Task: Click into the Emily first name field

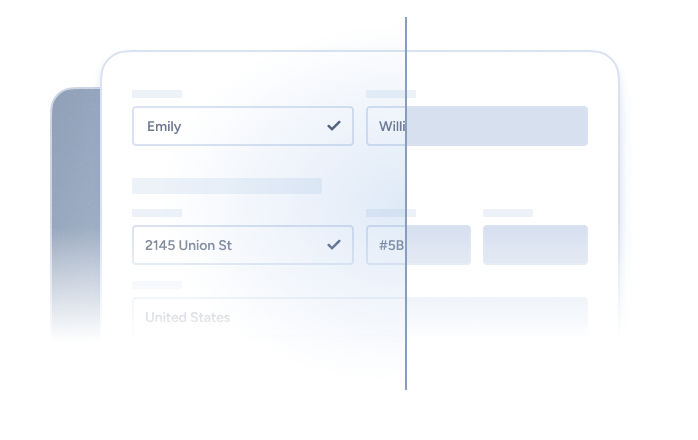Action: (x=230, y=126)
